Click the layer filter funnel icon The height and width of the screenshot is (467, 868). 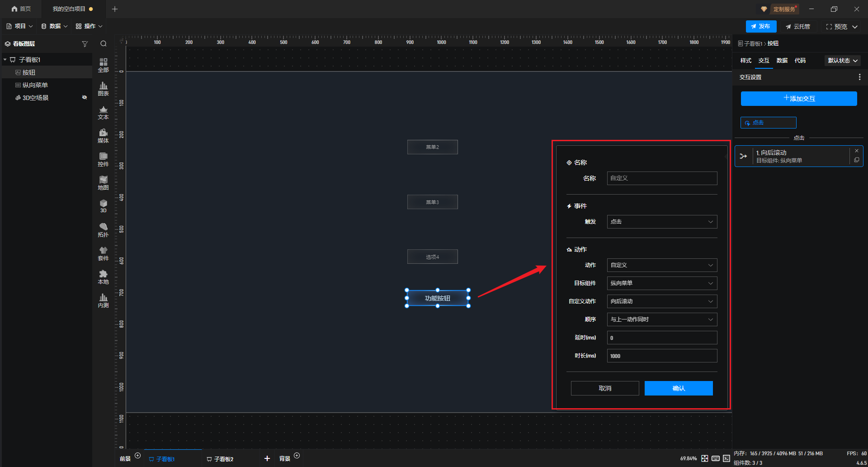[85, 44]
